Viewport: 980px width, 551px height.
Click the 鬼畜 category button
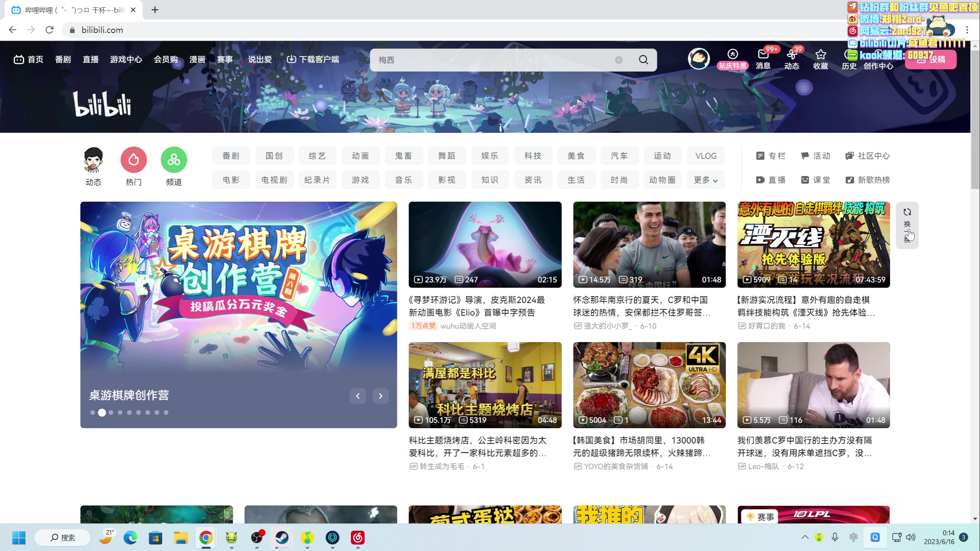click(x=403, y=156)
